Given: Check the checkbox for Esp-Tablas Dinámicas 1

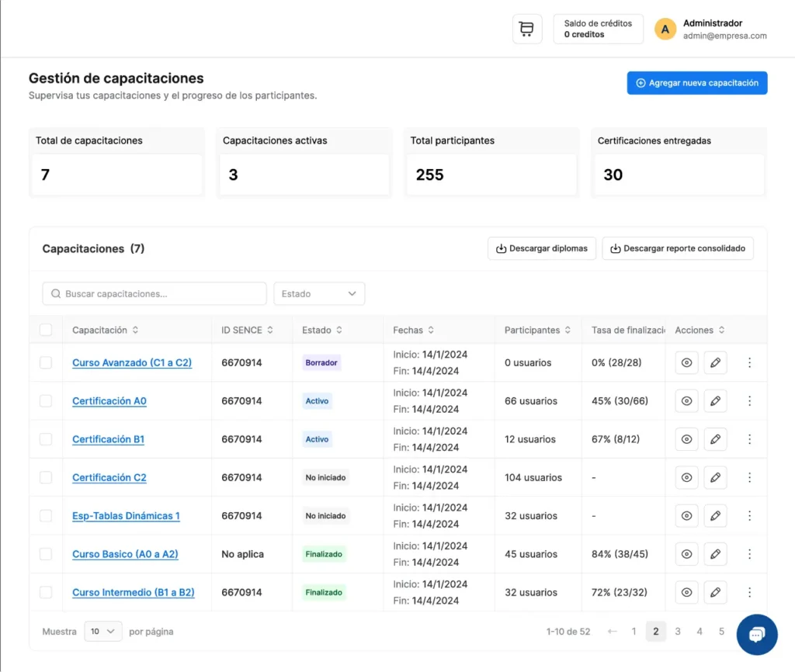Looking at the screenshot, I should point(46,515).
